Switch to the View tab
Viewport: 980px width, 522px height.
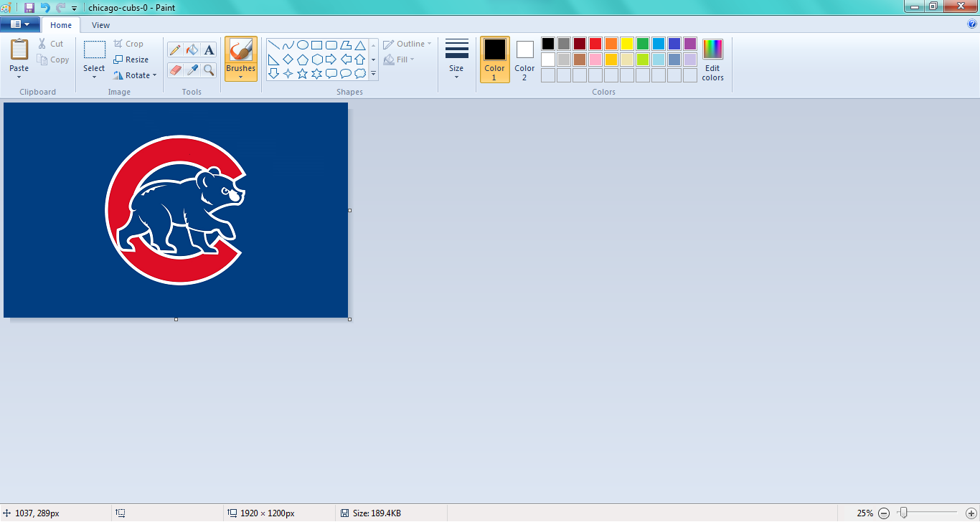(100, 25)
